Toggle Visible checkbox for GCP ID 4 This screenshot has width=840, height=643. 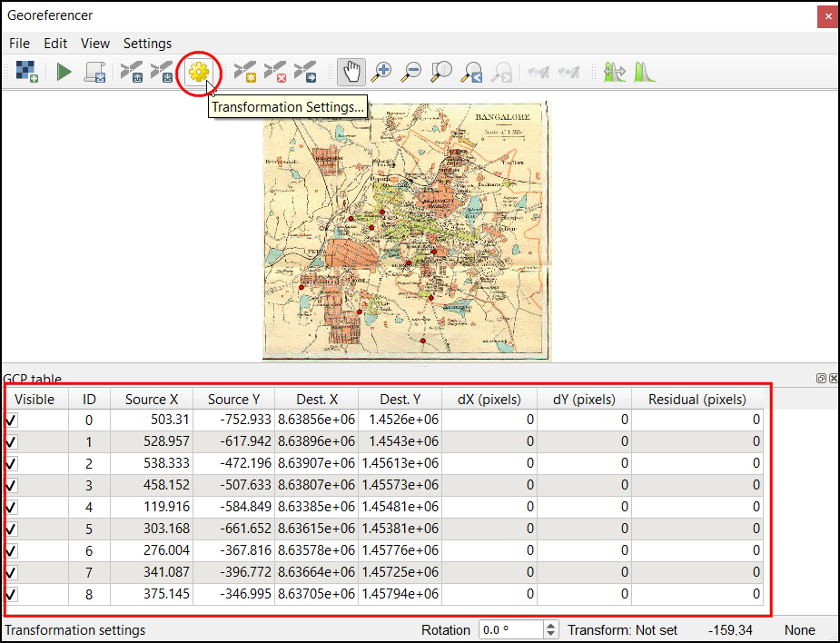click(11, 507)
